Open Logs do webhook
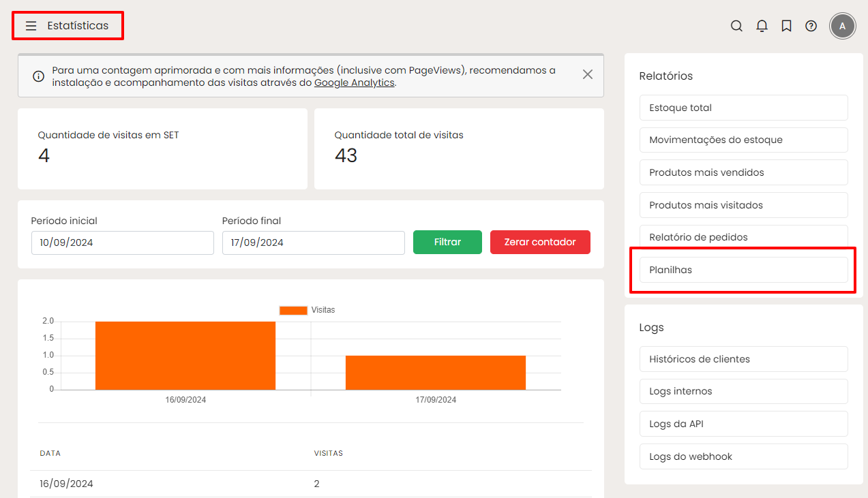Image resolution: width=868 pixels, height=498 pixels. tap(743, 456)
